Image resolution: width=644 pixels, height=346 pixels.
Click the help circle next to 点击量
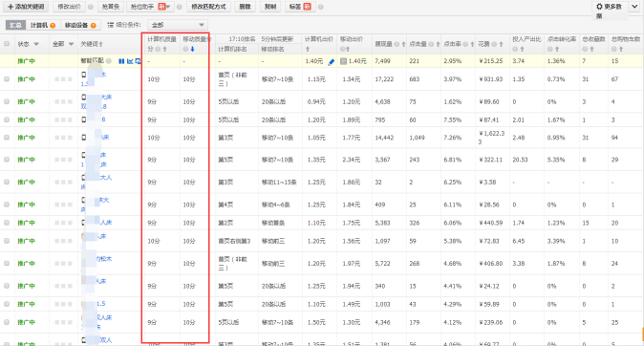pos(431,44)
